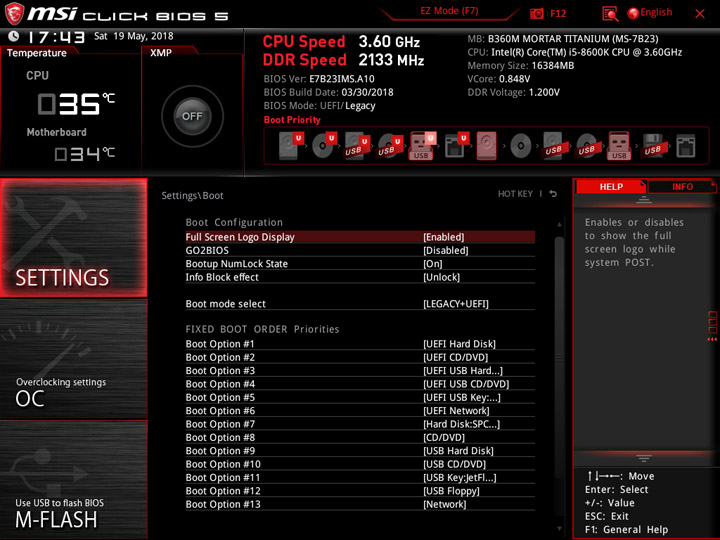This screenshot has width=720, height=540.
Task: Click the Settings\Boot breadcrumb path
Action: pos(192,195)
